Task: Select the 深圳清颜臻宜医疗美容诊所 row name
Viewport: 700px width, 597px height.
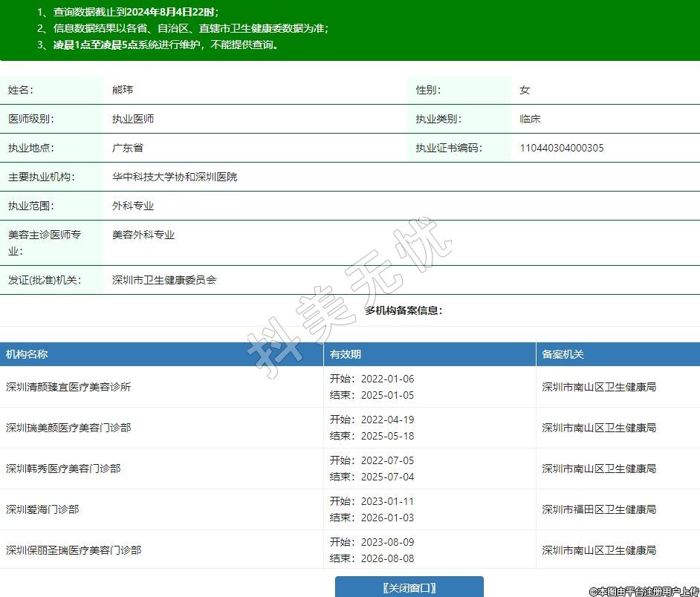Action: (68, 387)
